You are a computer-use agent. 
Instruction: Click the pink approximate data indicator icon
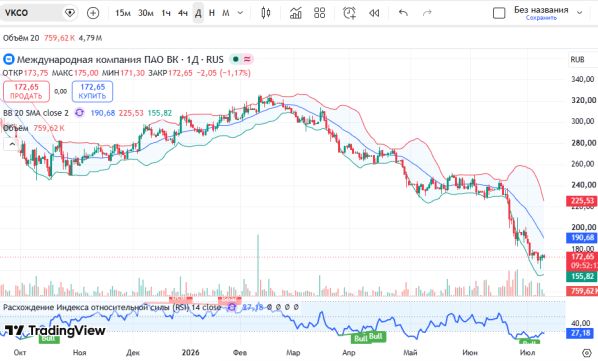[x=247, y=59]
